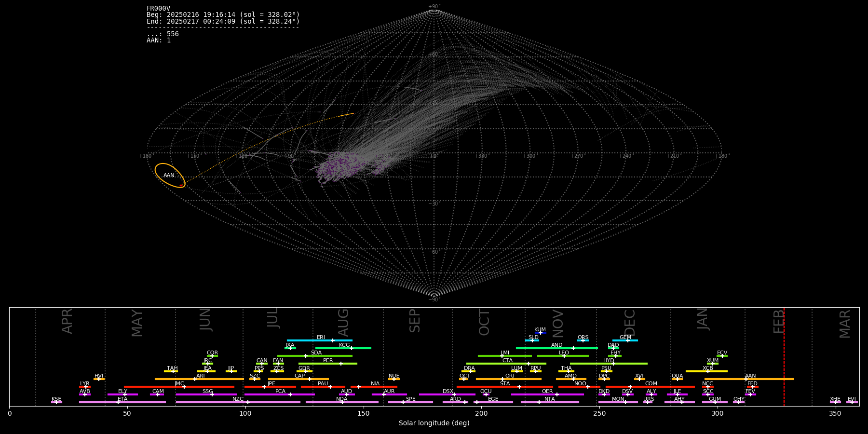This screenshot has width=868, height=434.
Task: Click the ORS shower label
Action: point(583,338)
